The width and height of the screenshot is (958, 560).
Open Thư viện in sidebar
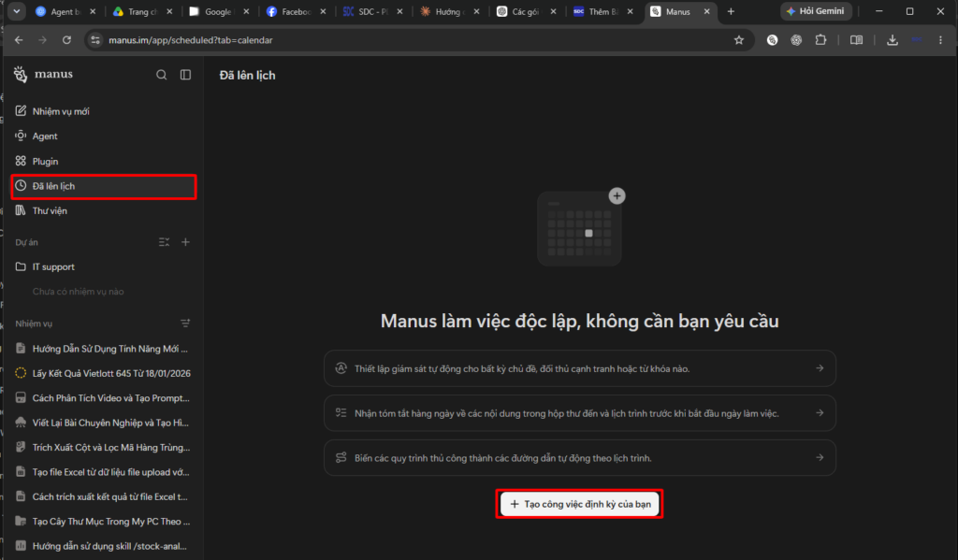[104, 210]
